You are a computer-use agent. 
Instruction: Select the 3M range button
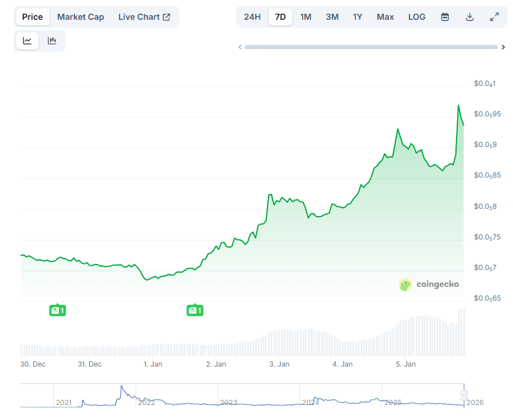coord(332,16)
